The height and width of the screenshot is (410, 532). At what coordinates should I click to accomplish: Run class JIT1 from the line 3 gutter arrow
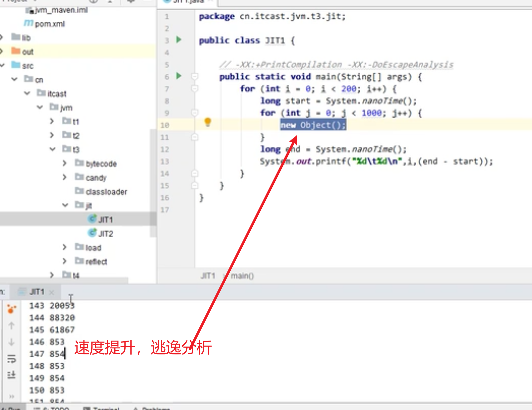179,39
